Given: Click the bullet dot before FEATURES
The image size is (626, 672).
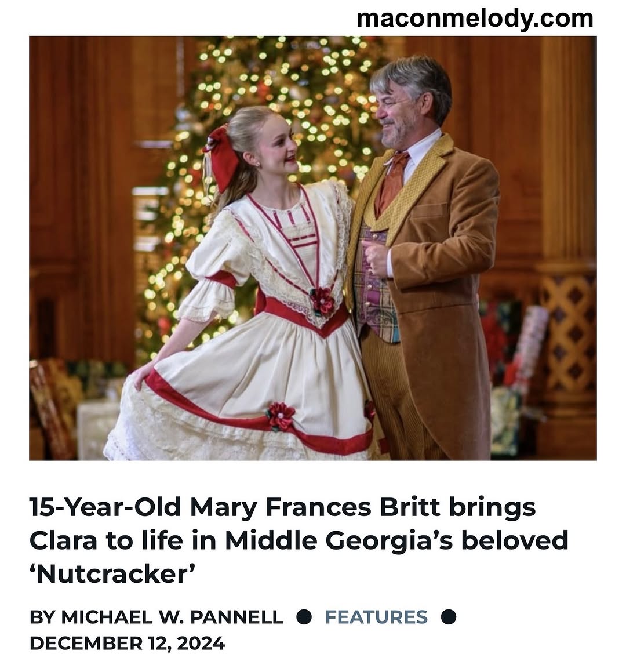Looking at the screenshot, I should (x=304, y=617).
